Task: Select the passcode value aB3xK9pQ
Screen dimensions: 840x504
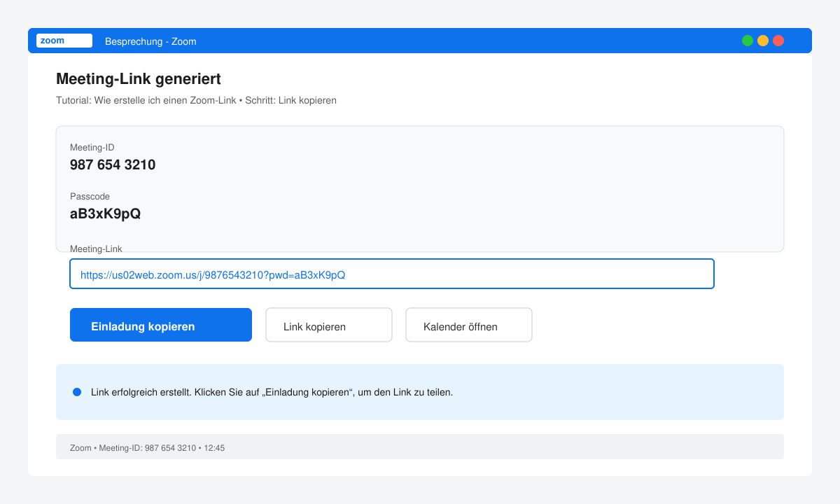Action: [106, 214]
